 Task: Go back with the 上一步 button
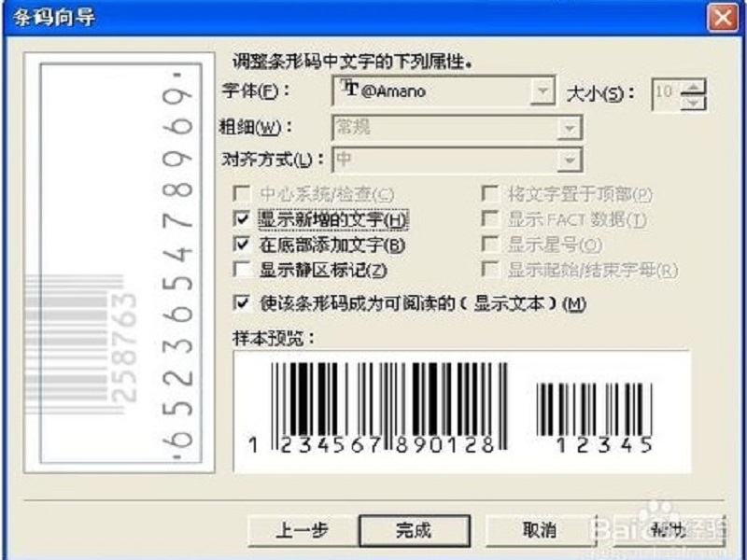tap(303, 530)
